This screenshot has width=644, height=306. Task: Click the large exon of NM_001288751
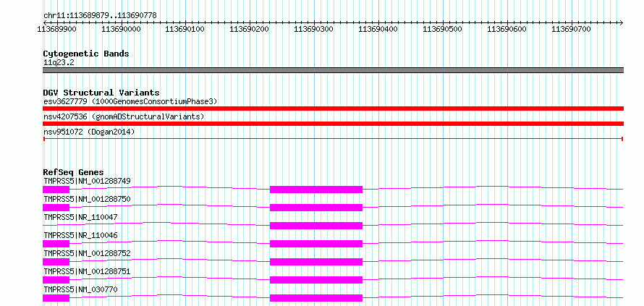316,280
